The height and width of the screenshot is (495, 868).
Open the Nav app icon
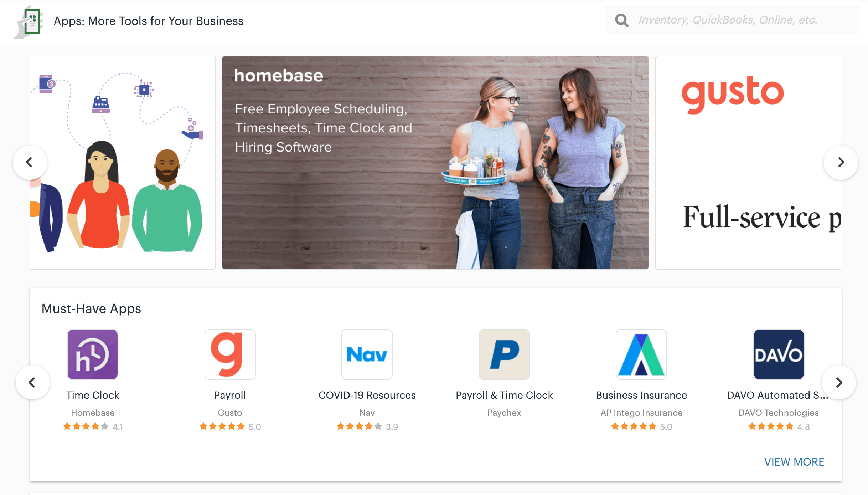point(367,354)
